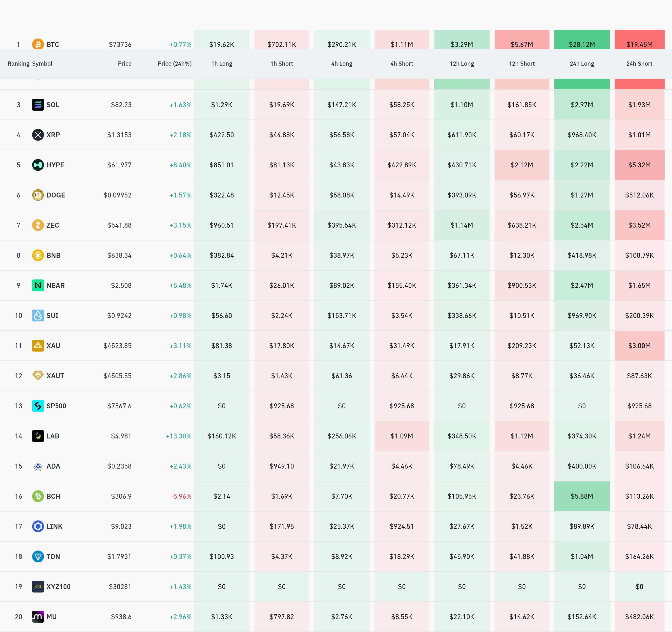Click BCH 24h Long value $5.88M
The image size is (672, 632).
[582, 496]
